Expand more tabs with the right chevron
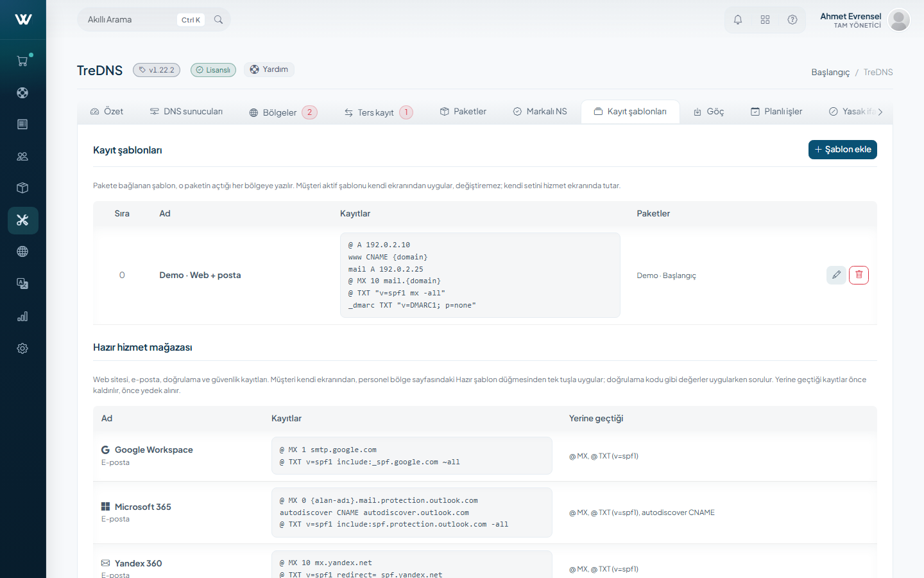Viewport: 924px width, 578px height. [880, 112]
